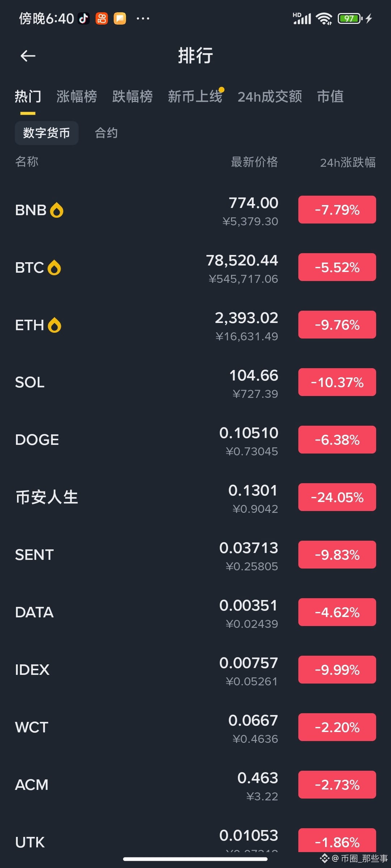Image resolution: width=391 pixels, height=868 pixels.
Task: Open the 新币上线 tab
Action: [195, 97]
